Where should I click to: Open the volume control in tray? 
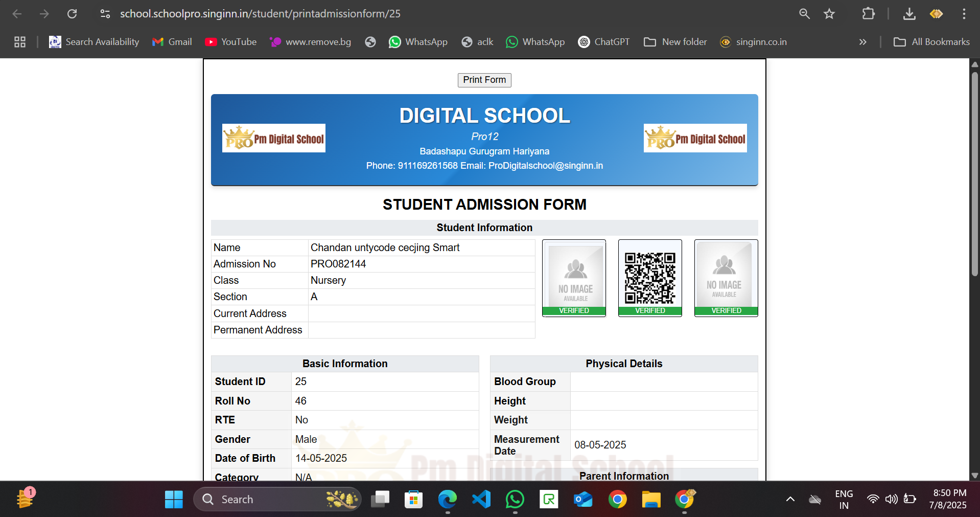(892, 499)
